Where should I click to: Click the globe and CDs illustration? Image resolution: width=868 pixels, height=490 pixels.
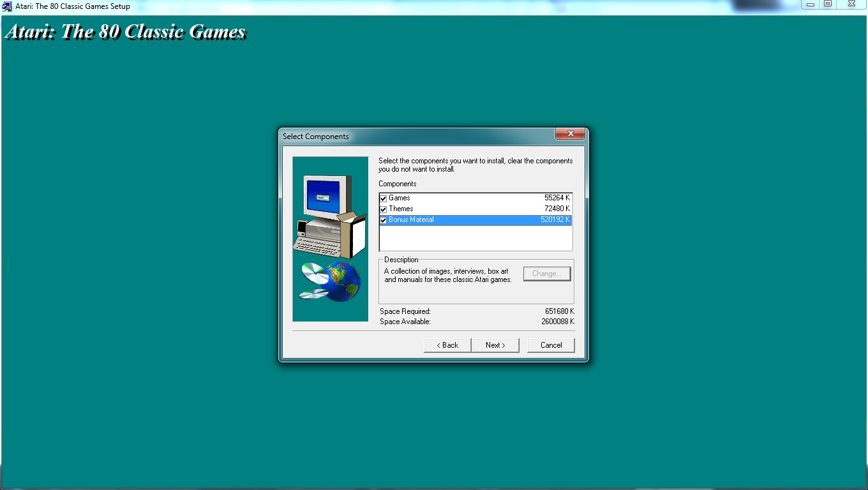(331, 281)
